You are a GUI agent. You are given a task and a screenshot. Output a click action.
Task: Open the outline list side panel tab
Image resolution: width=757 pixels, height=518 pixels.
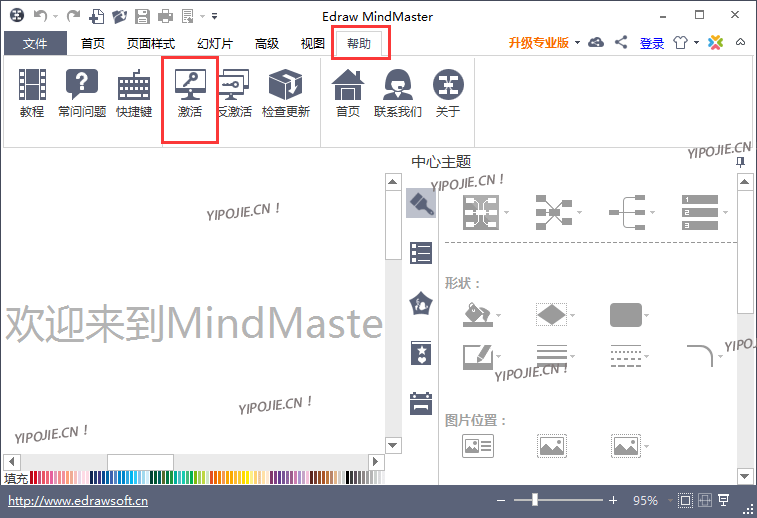[x=421, y=253]
